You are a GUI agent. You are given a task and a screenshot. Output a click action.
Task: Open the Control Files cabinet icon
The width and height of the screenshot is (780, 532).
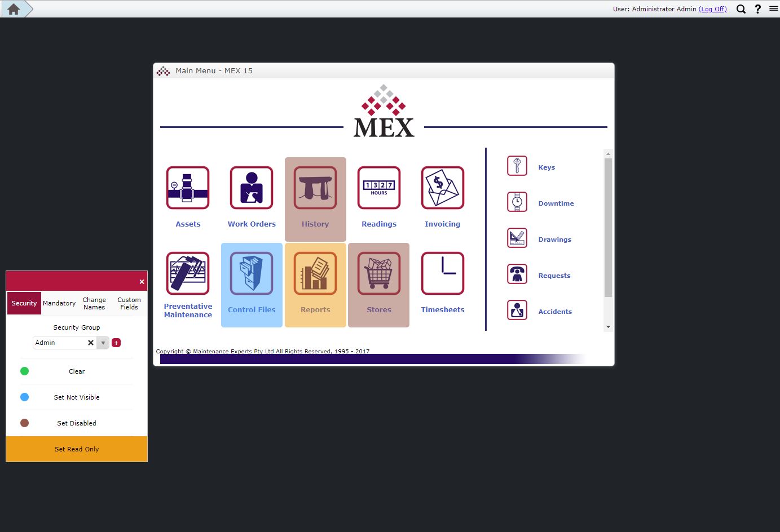click(x=252, y=273)
